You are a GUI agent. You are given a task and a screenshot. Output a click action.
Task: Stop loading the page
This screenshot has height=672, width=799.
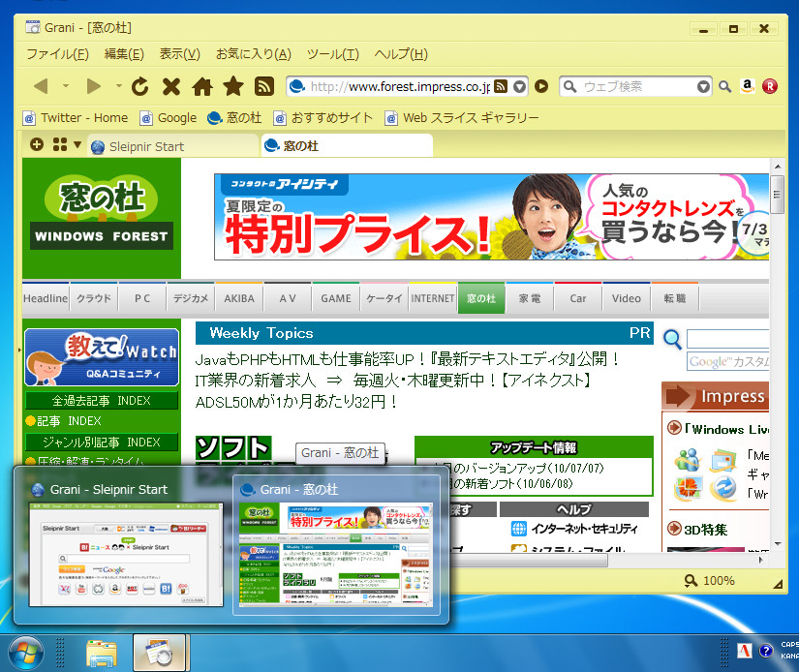(x=170, y=86)
